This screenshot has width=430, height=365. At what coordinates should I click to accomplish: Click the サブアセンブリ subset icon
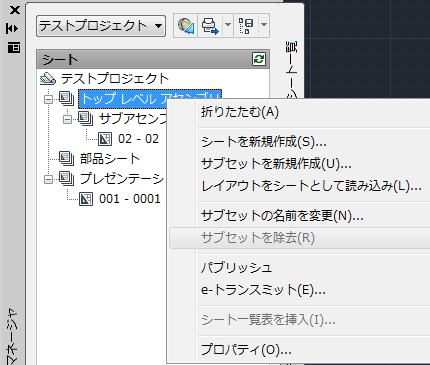click(x=86, y=119)
